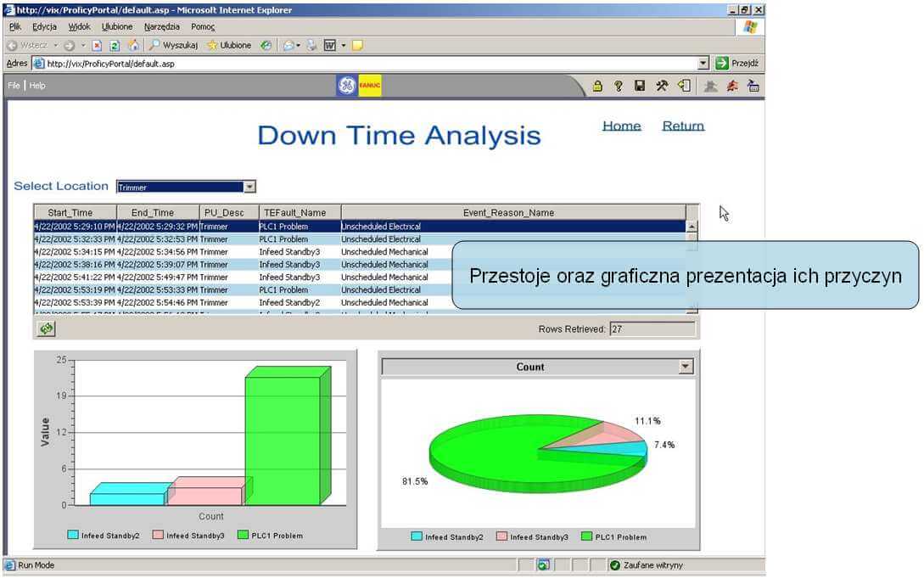
Task: Follow the Home link
Action: [622, 126]
